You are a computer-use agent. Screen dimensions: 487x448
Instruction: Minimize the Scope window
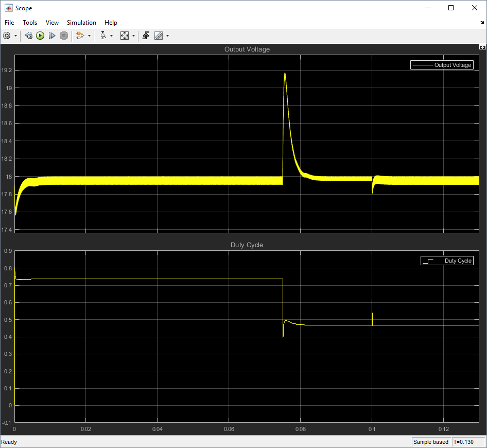tap(428, 8)
